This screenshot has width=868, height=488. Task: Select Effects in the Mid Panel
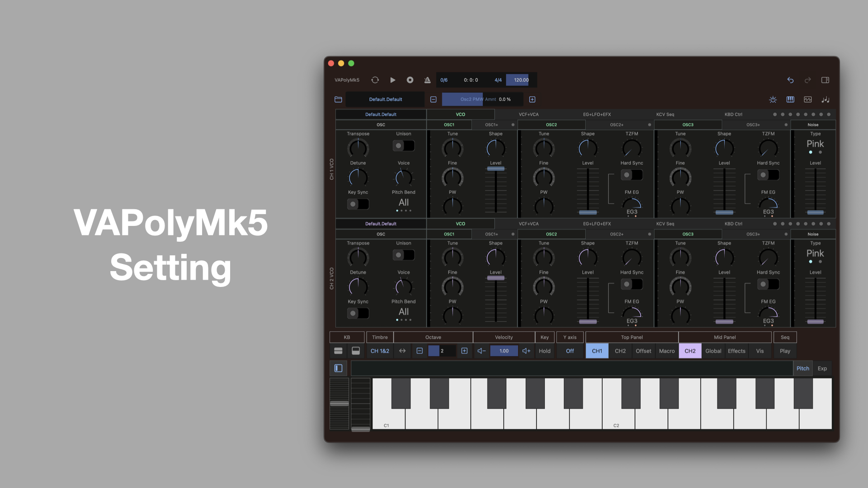(736, 351)
